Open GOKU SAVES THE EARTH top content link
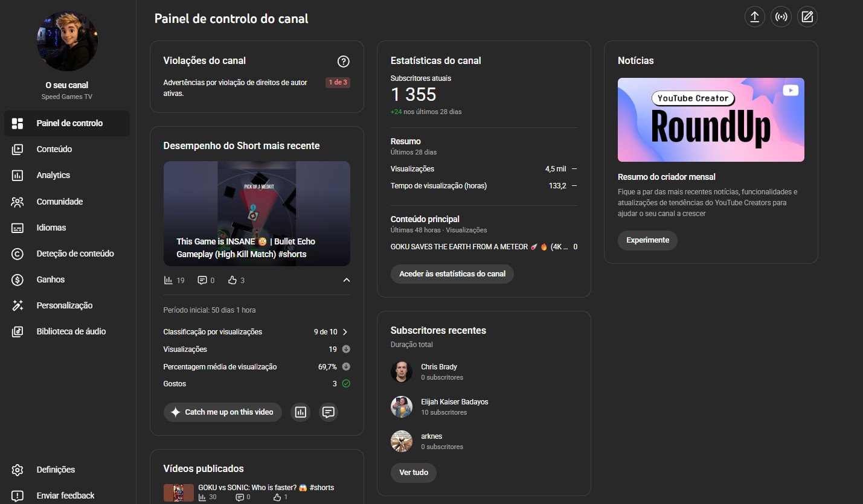 point(478,247)
